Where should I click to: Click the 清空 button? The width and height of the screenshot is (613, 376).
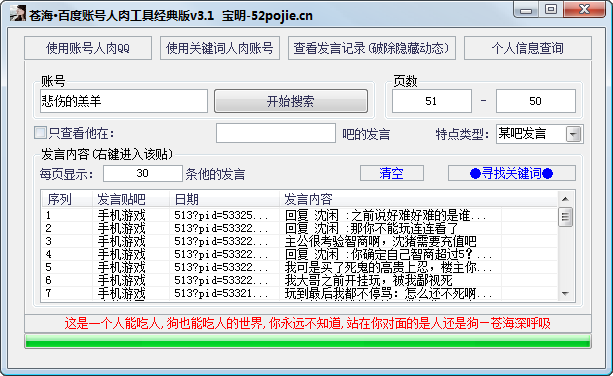click(392, 173)
